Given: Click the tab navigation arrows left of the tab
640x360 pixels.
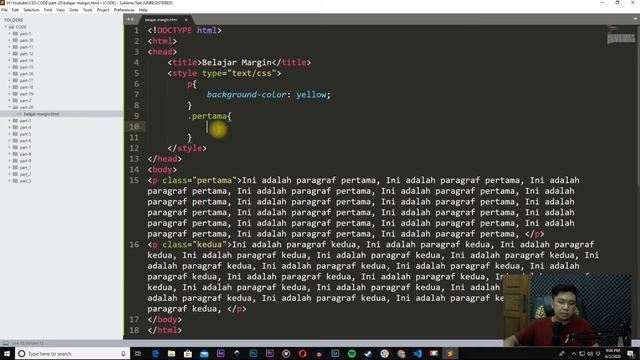Looking at the screenshot, I should [x=130, y=19].
